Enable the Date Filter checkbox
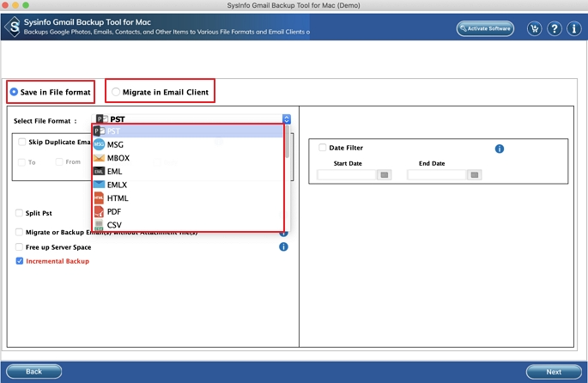Viewport: 588px width, 383px height. coord(323,148)
